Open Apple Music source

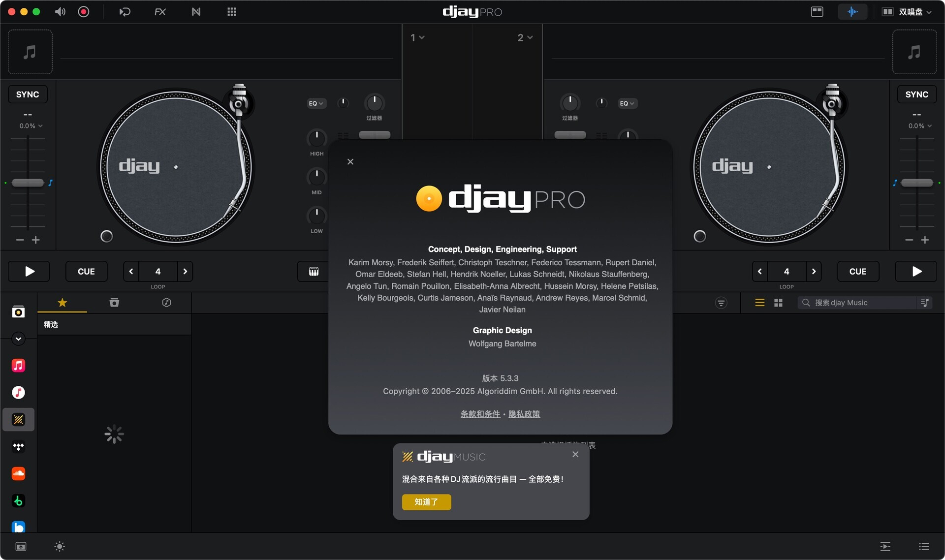(x=18, y=365)
